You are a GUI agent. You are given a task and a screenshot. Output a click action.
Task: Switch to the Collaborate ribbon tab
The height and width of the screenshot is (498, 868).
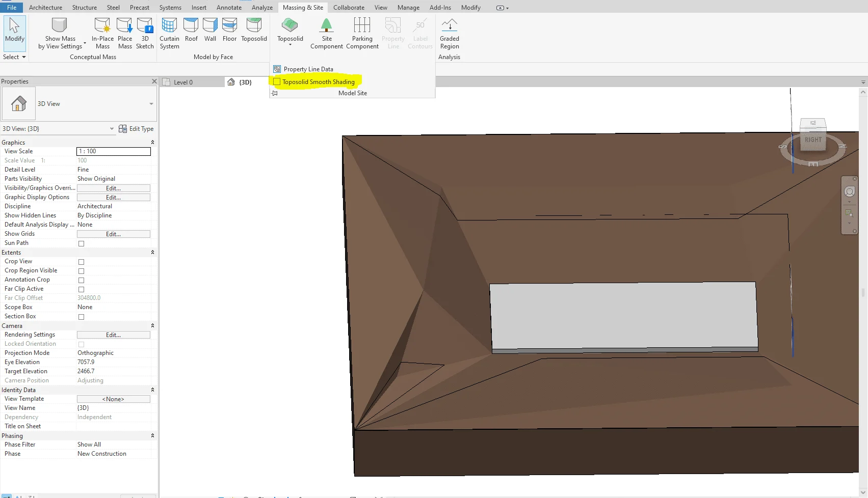(x=349, y=7)
